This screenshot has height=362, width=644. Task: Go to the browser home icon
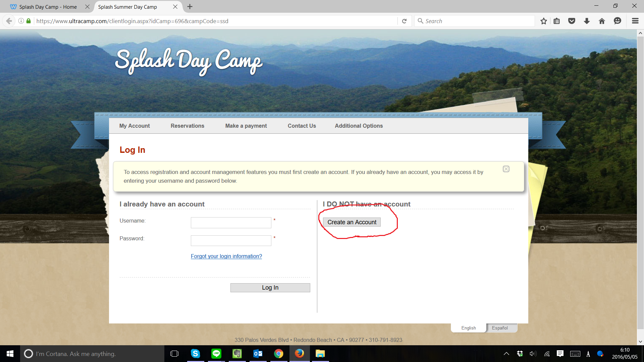click(602, 21)
